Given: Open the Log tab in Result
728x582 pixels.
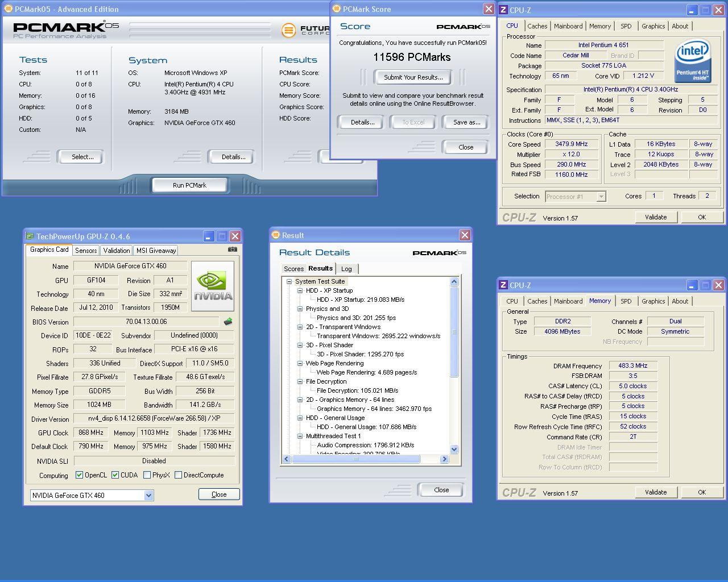Looking at the screenshot, I should 346,269.
